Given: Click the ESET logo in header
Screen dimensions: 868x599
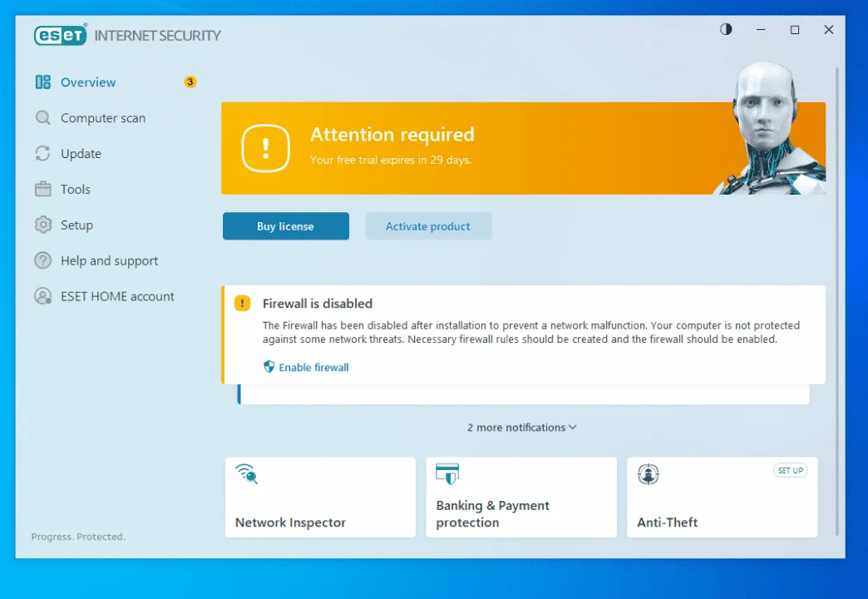Looking at the screenshot, I should [x=61, y=35].
